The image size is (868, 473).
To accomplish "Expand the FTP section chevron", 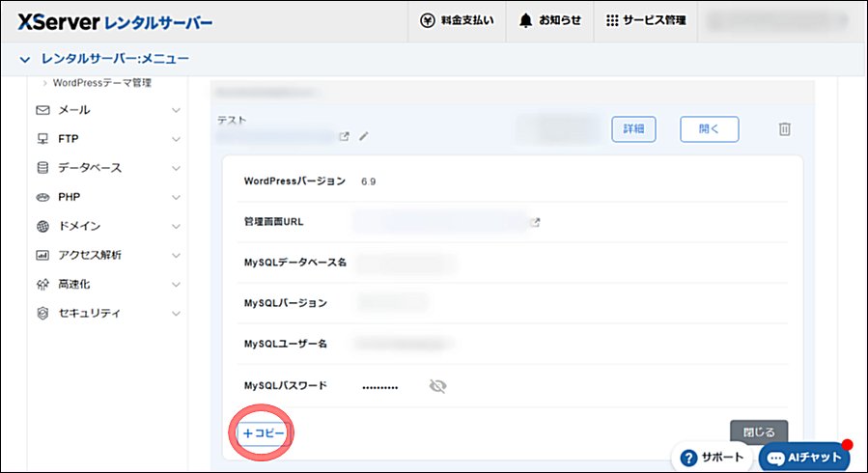I will coord(176,139).
